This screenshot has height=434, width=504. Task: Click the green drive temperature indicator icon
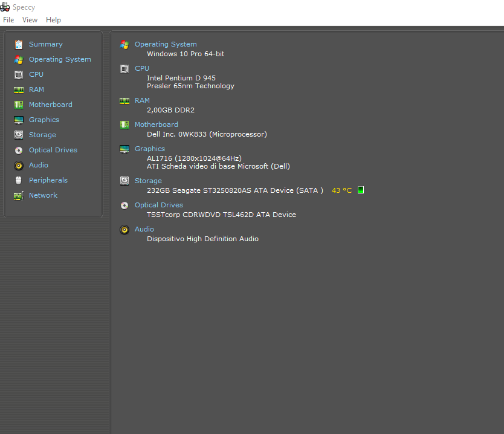coord(361,190)
